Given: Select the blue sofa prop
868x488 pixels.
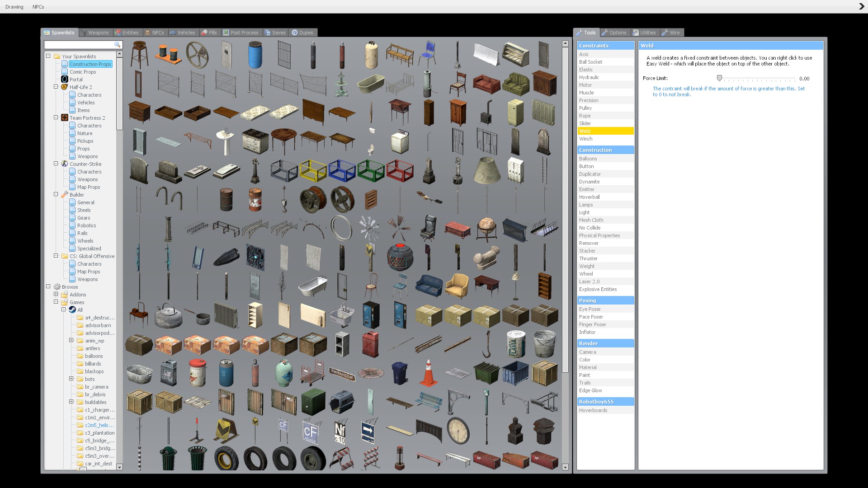Looking at the screenshot, I should point(429,286).
